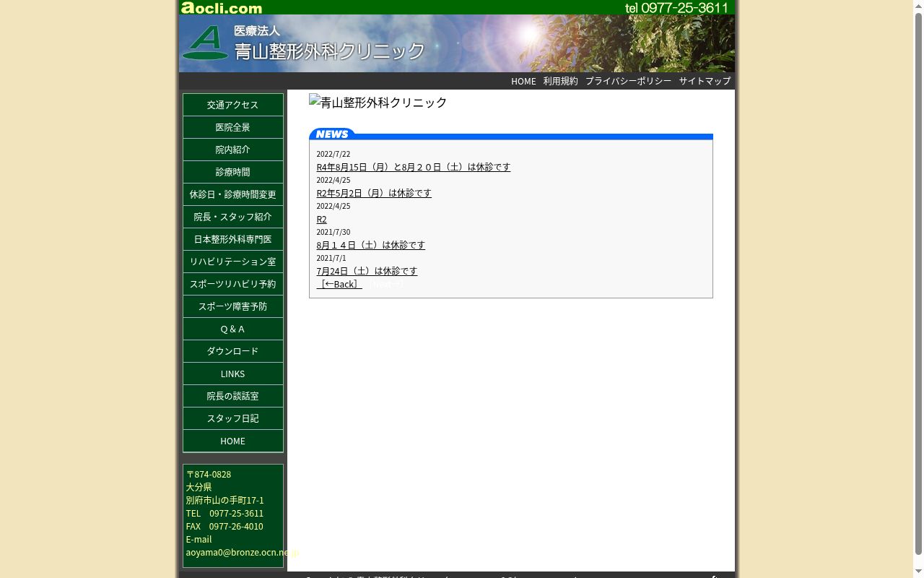
Task: Click the faint next-page link beside Back
Action: (x=387, y=284)
